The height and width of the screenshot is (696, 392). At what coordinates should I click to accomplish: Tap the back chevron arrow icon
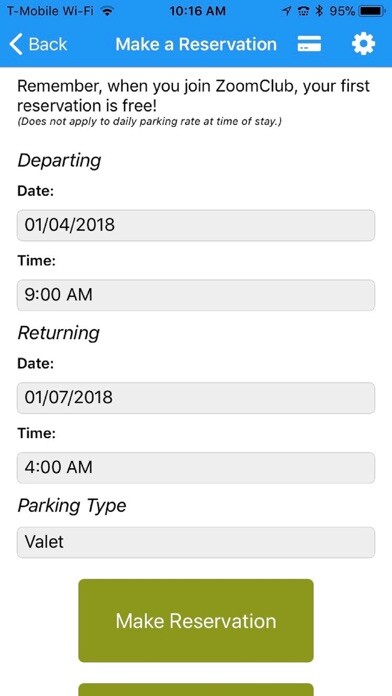(x=16, y=44)
